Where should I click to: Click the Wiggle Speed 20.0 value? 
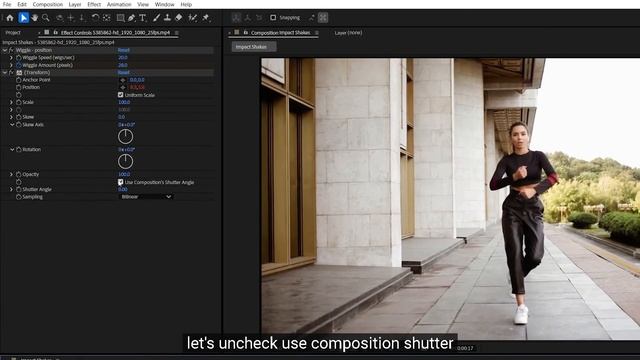[x=122, y=58]
